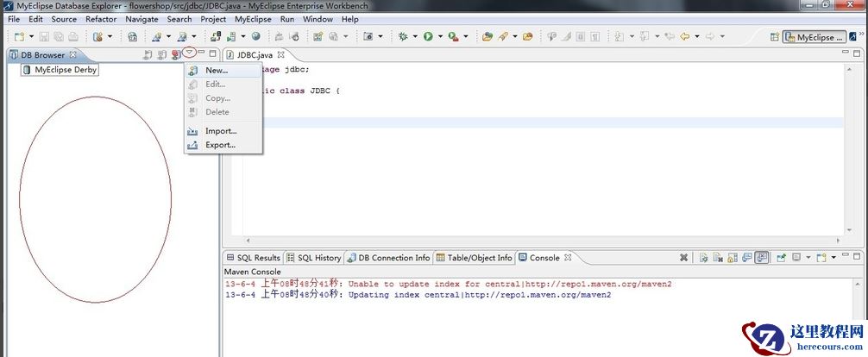
Task: Close the JDBC.java editor tab
Action: [280, 55]
